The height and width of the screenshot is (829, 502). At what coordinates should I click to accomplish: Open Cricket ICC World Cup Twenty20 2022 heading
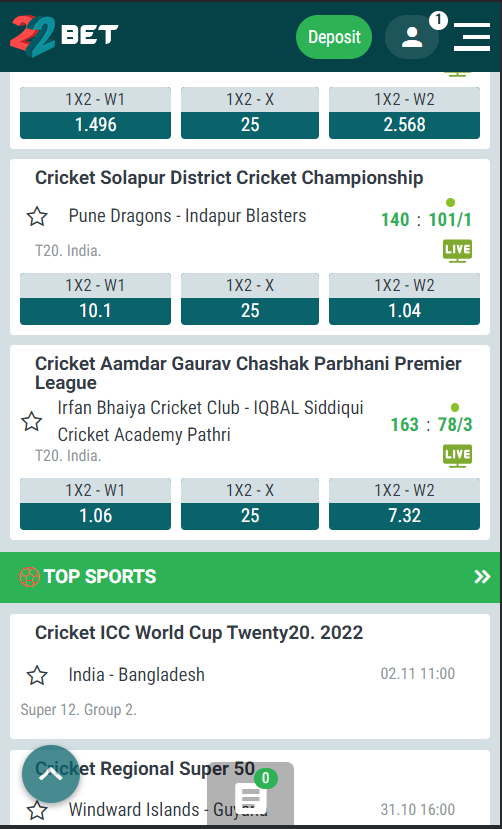(199, 633)
